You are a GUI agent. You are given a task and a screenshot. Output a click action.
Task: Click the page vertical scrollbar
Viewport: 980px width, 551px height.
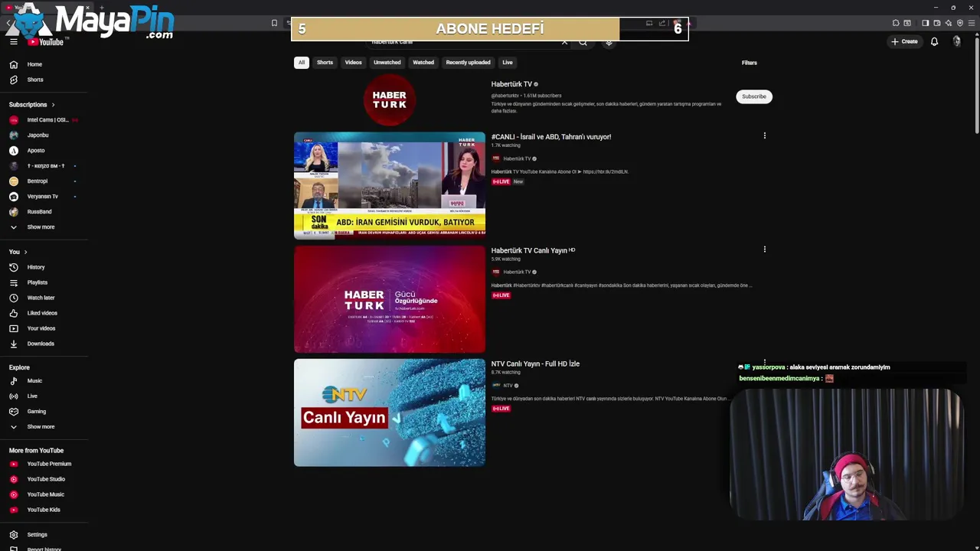[975, 84]
